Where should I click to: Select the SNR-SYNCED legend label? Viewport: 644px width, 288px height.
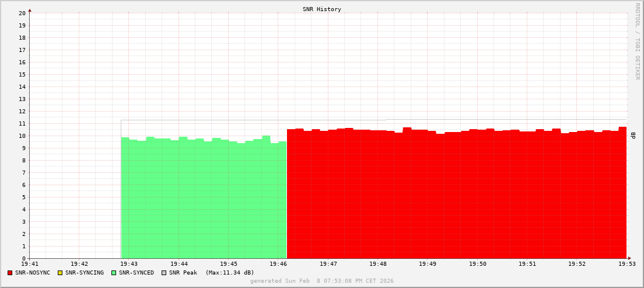[x=136, y=273]
